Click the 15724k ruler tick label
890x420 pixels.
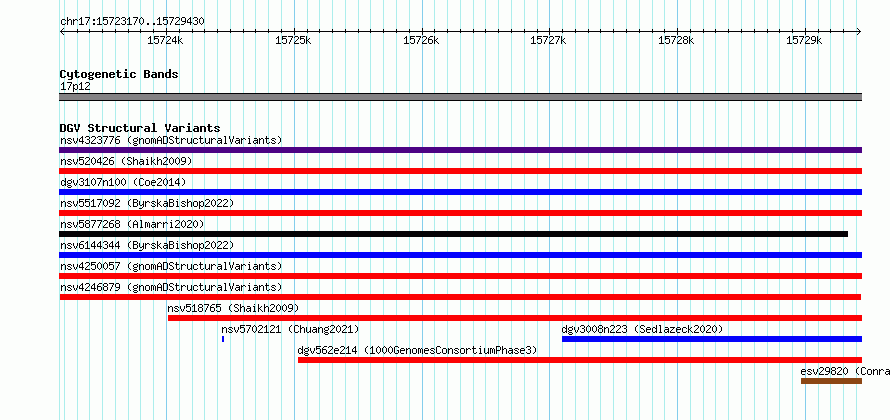coord(165,40)
